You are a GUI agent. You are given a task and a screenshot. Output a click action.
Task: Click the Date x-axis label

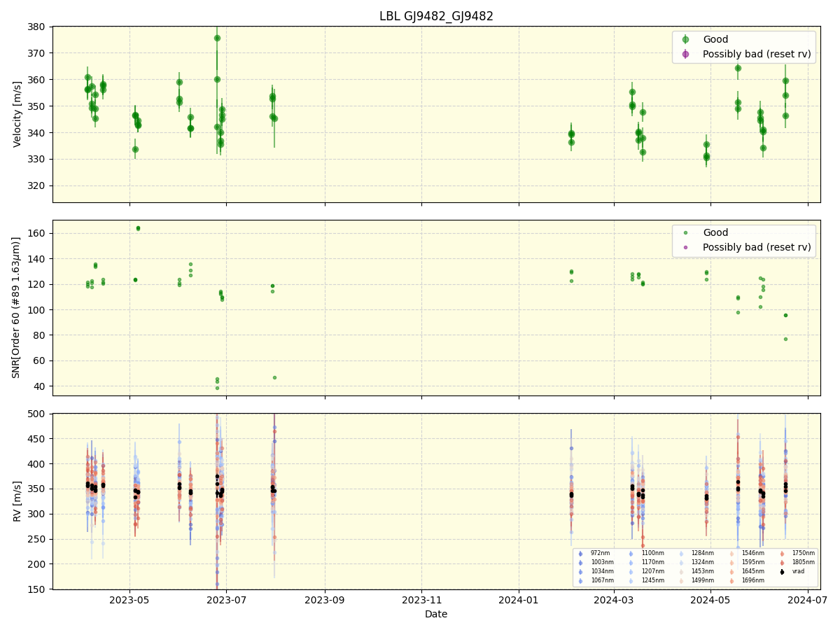(x=436, y=615)
